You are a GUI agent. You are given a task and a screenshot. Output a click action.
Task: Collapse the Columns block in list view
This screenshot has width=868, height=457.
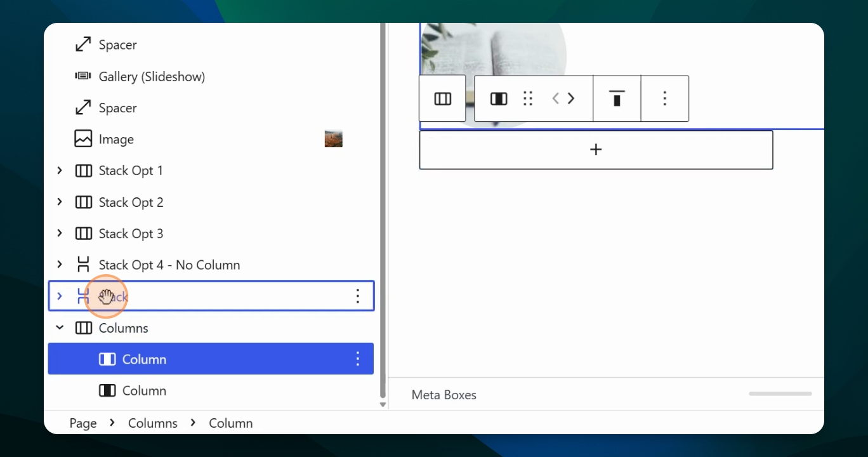coord(60,328)
